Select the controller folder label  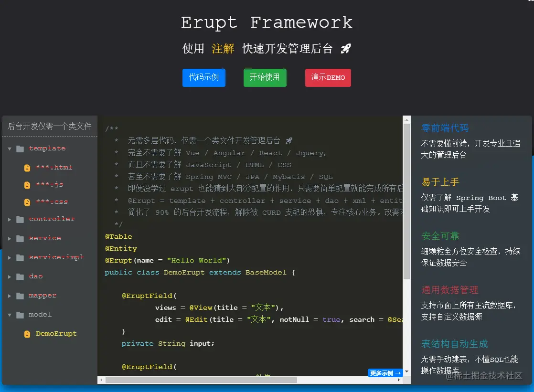[52, 219]
